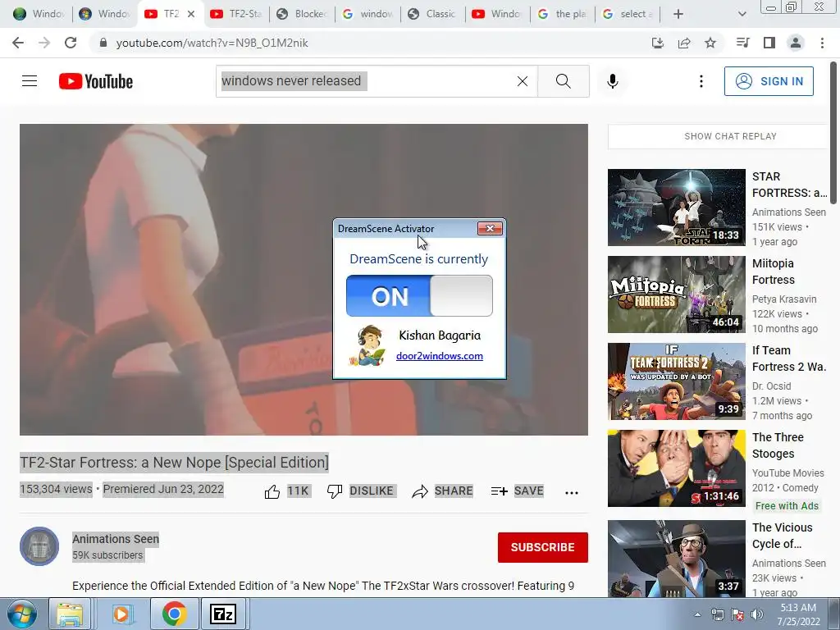Screen dimensions: 840x630
Task: Open the STAR FORTRESS video thumbnail
Action: click(x=677, y=208)
